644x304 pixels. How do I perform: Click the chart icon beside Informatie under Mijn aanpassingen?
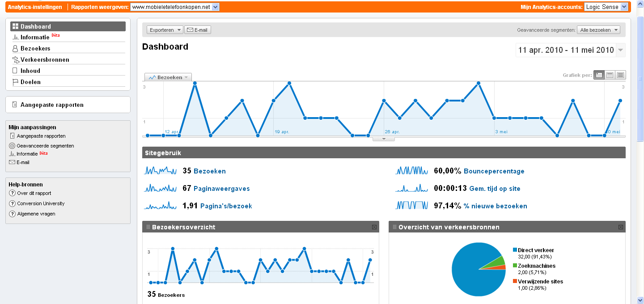pos(12,154)
